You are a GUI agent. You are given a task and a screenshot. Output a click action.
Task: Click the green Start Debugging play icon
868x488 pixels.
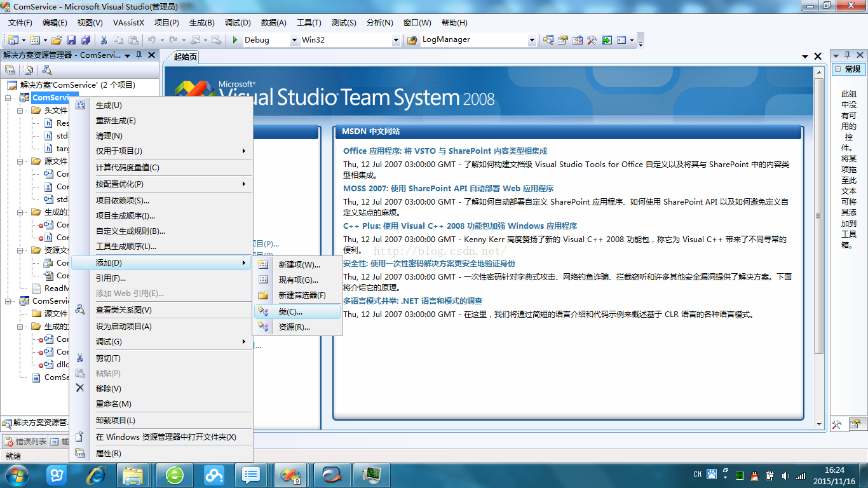point(235,40)
